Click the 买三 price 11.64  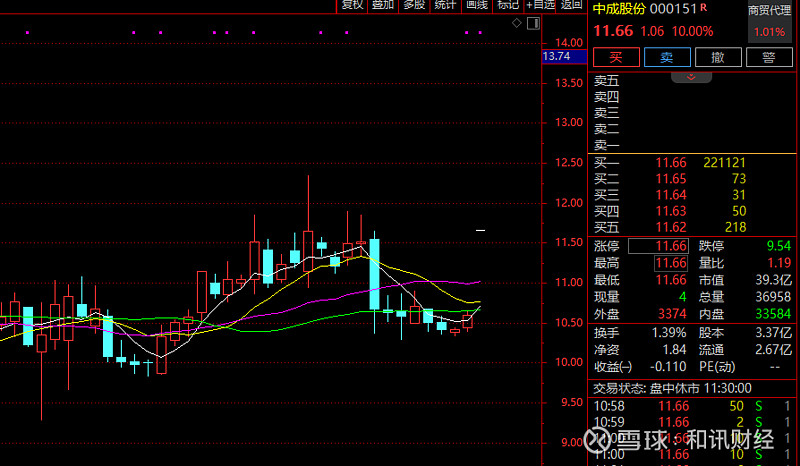pos(671,195)
